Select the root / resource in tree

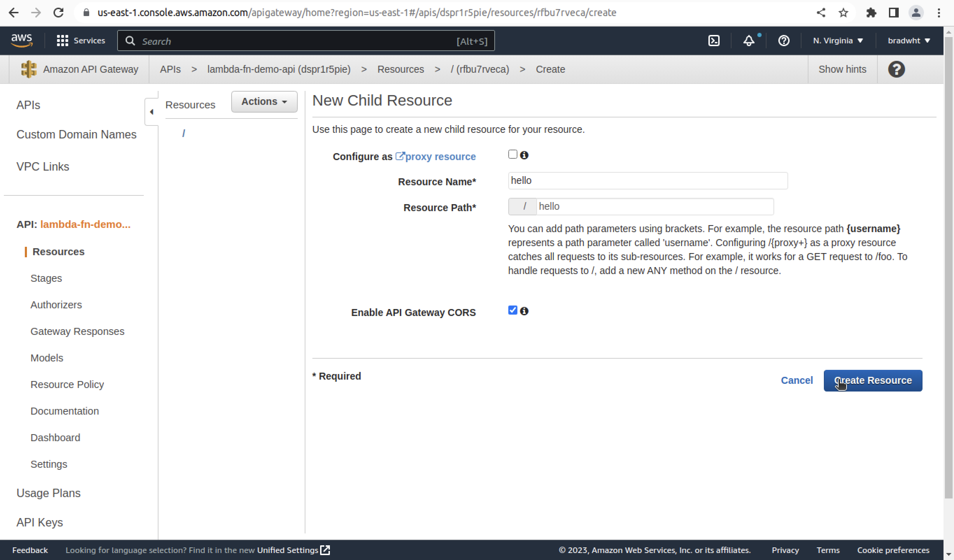pyautogui.click(x=184, y=133)
